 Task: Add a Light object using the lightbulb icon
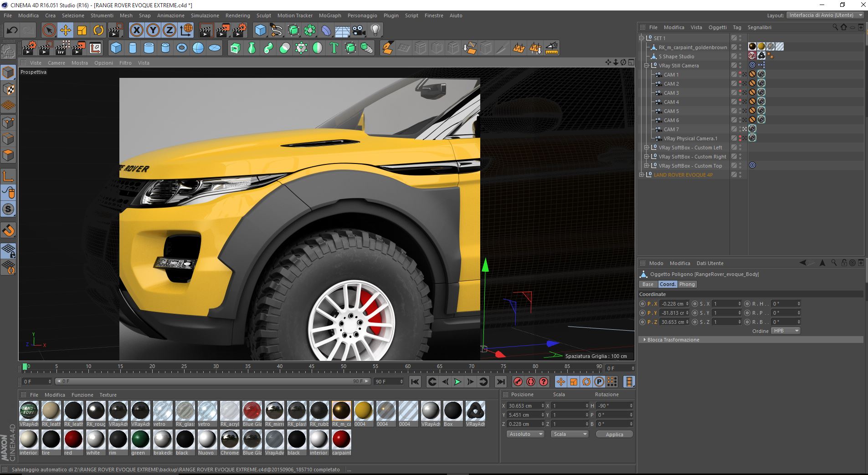375,31
